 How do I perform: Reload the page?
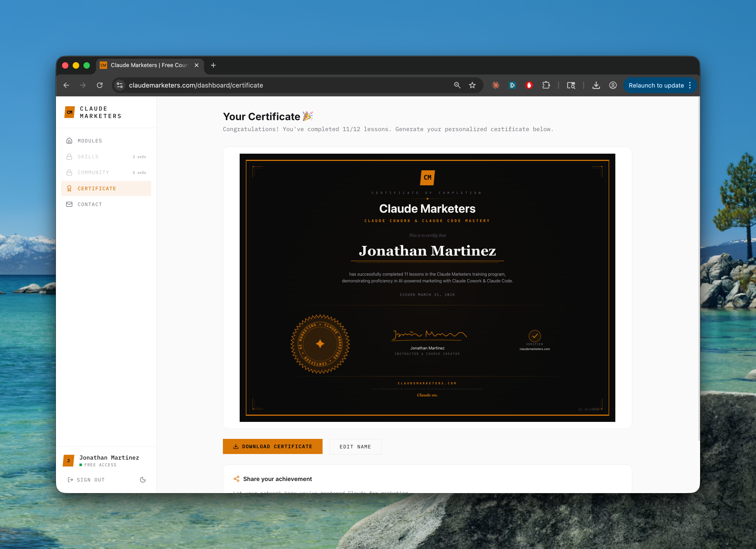tap(100, 85)
